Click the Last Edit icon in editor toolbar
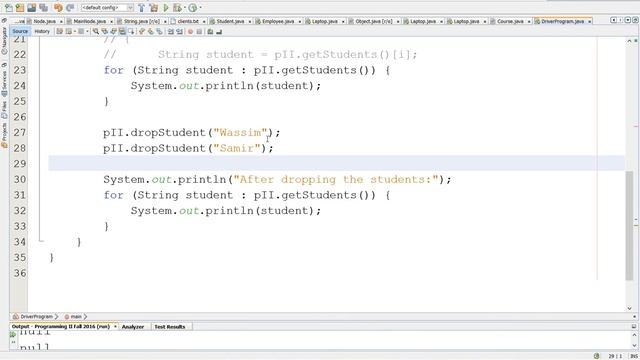This screenshot has width=640, height=360. point(59,31)
